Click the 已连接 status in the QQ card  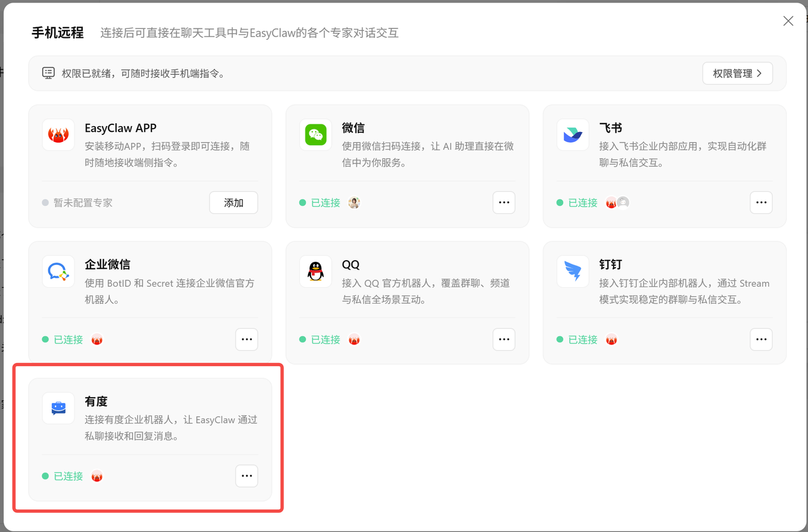coord(320,340)
